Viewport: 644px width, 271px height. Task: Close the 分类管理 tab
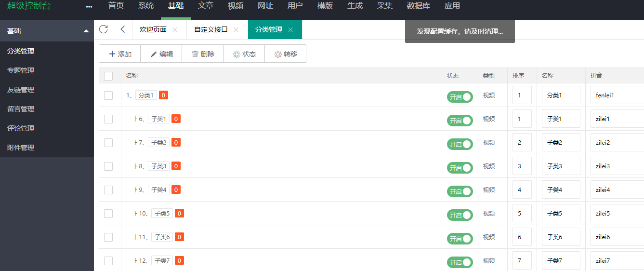(290, 29)
